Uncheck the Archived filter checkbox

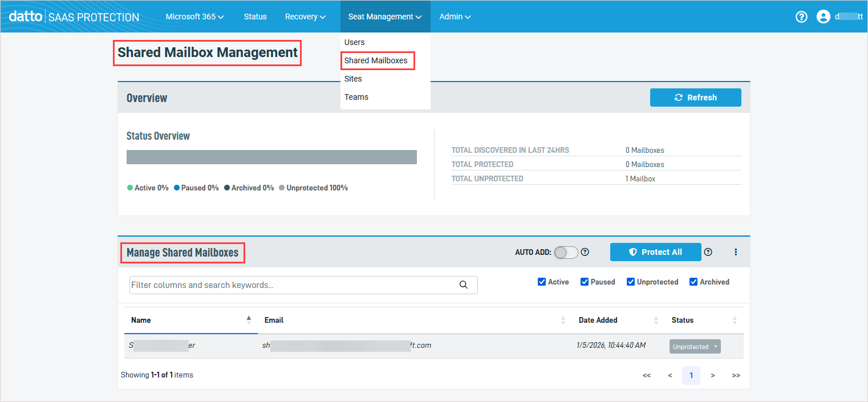pos(693,282)
